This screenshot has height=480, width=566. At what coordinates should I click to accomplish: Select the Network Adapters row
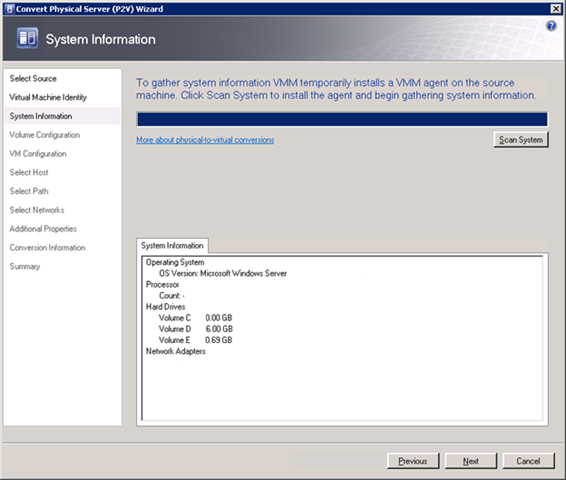point(176,352)
